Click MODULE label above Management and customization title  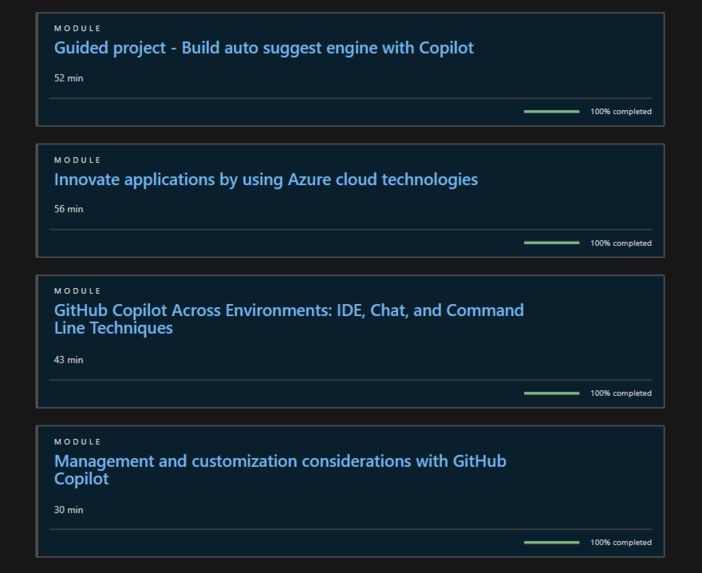click(x=77, y=442)
